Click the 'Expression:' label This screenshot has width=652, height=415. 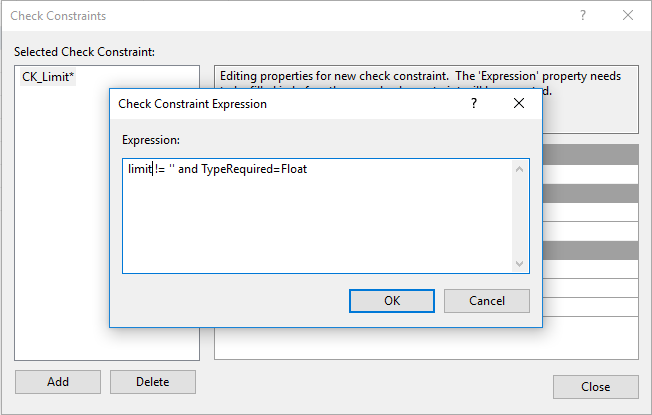151,139
